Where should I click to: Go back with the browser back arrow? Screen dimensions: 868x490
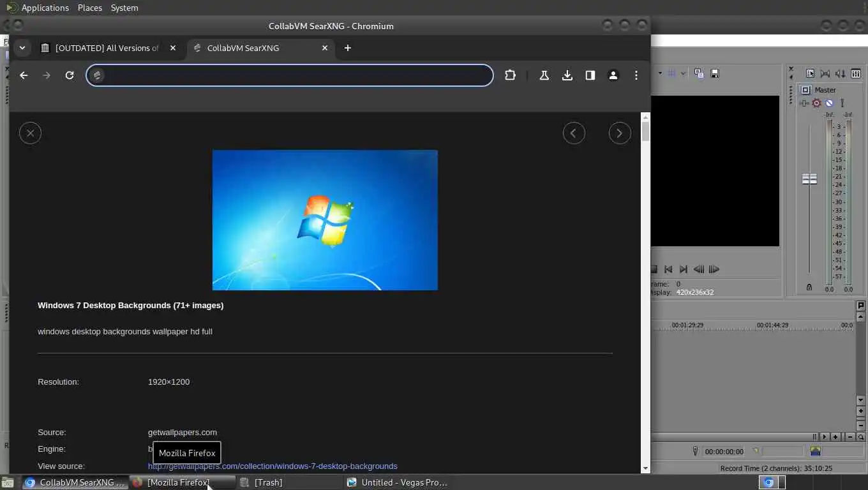24,75
